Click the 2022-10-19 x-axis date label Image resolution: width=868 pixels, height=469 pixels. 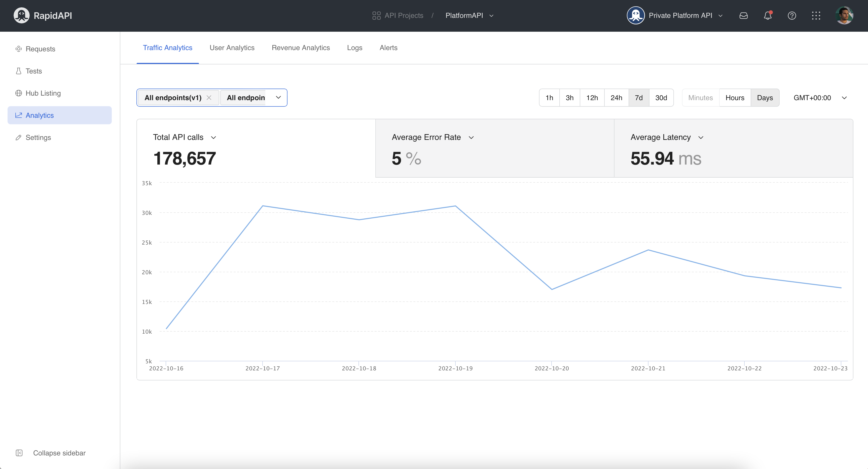click(x=455, y=368)
